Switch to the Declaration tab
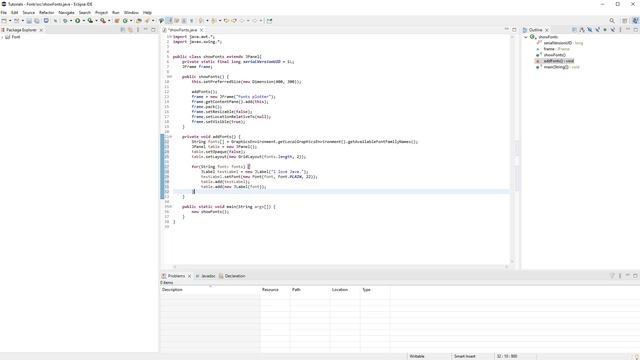 pos(232,276)
